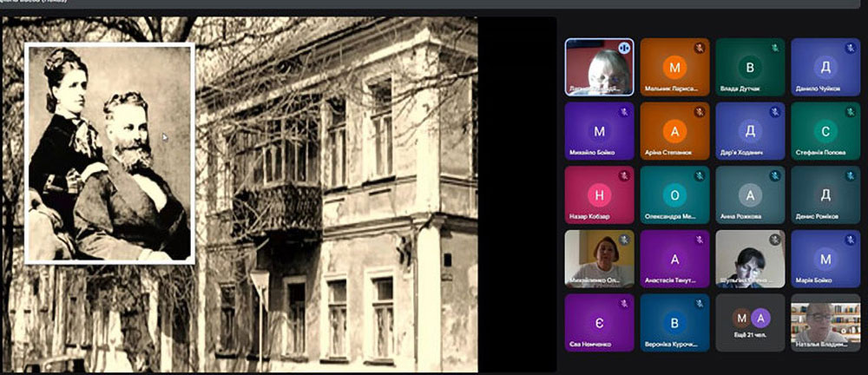
Task: Click muted mic icon on Єва Немченко tile
Action: (x=624, y=303)
